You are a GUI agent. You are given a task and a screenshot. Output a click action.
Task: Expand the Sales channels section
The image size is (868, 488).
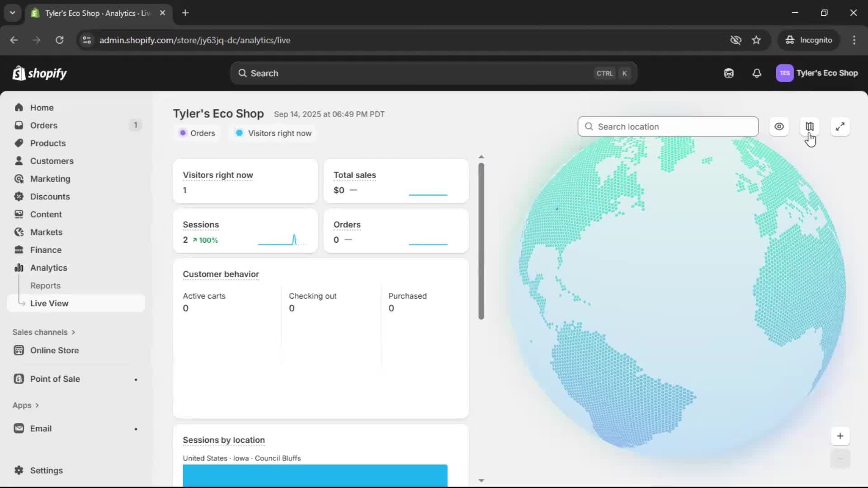43,332
